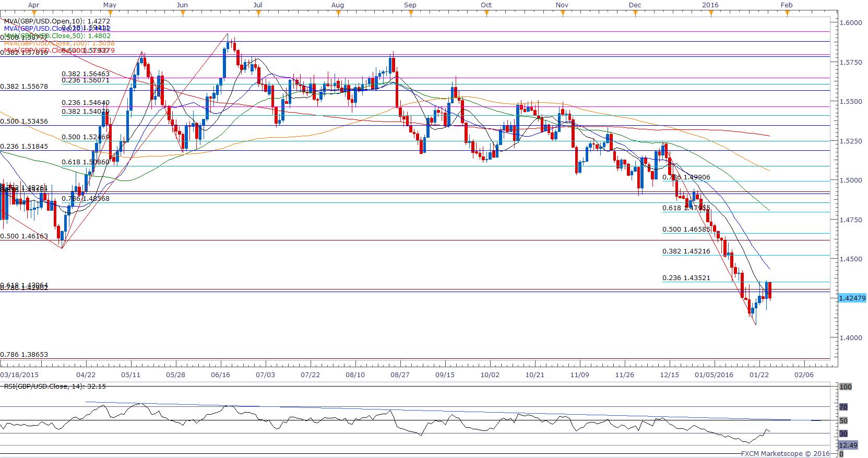The width and height of the screenshot is (868, 458).
Task: Select Fibonacci label 0.500 1.53456
Action: 24,122
